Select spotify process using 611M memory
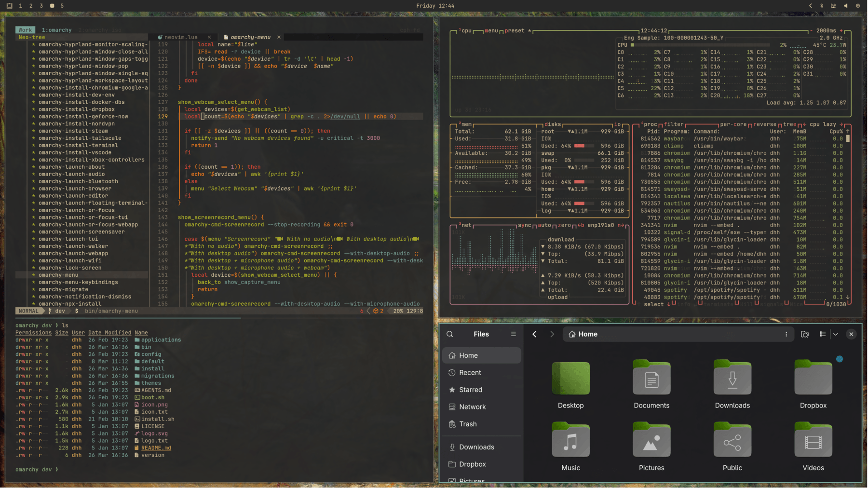The width and height of the screenshot is (868, 488). point(742,290)
